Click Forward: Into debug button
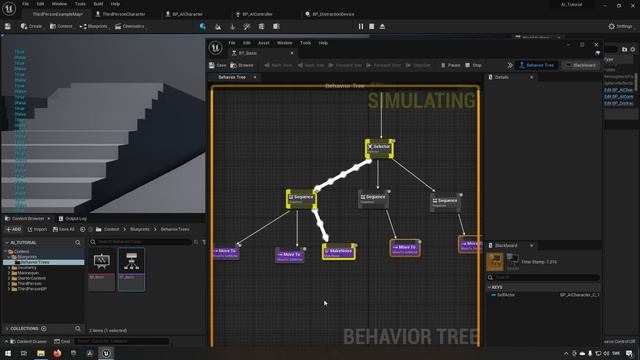The height and width of the screenshot is (360, 640). click(345, 65)
